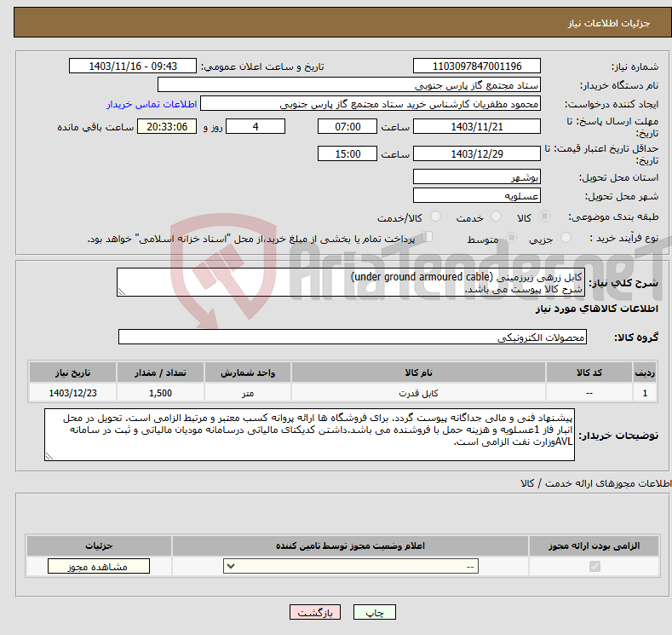The height and width of the screenshot is (635, 672).
Task: Click the need number field 1103097847001196
Action: [x=477, y=66]
